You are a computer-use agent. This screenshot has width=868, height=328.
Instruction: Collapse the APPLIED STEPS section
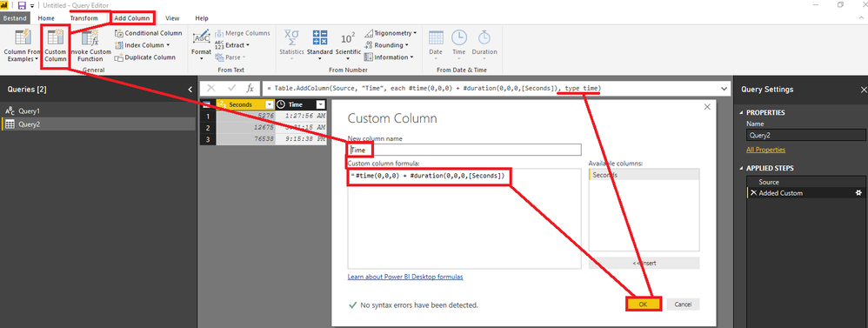click(742, 169)
